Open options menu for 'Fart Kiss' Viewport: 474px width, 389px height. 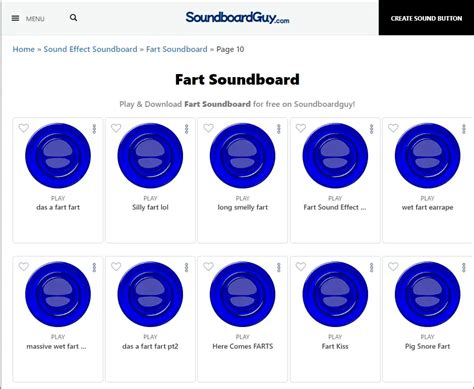click(x=372, y=267)
